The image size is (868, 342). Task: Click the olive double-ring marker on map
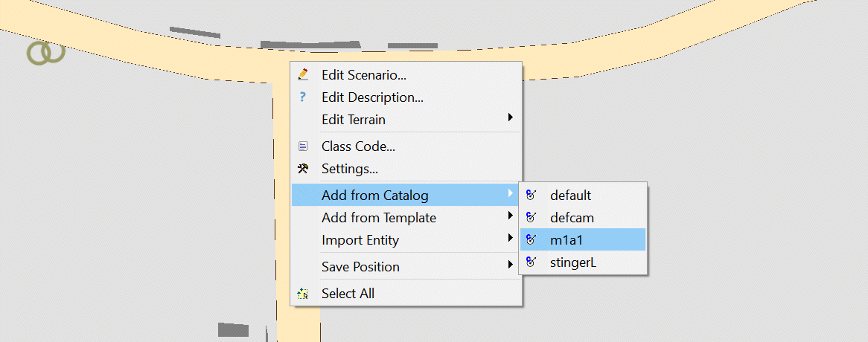pos(45,52)
